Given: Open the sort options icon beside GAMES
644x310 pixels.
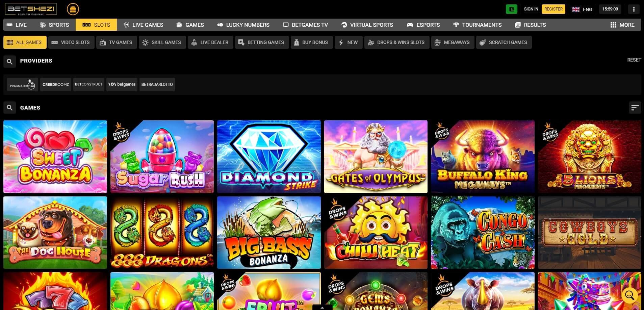Looking at the screenshot, I should 635,108.
